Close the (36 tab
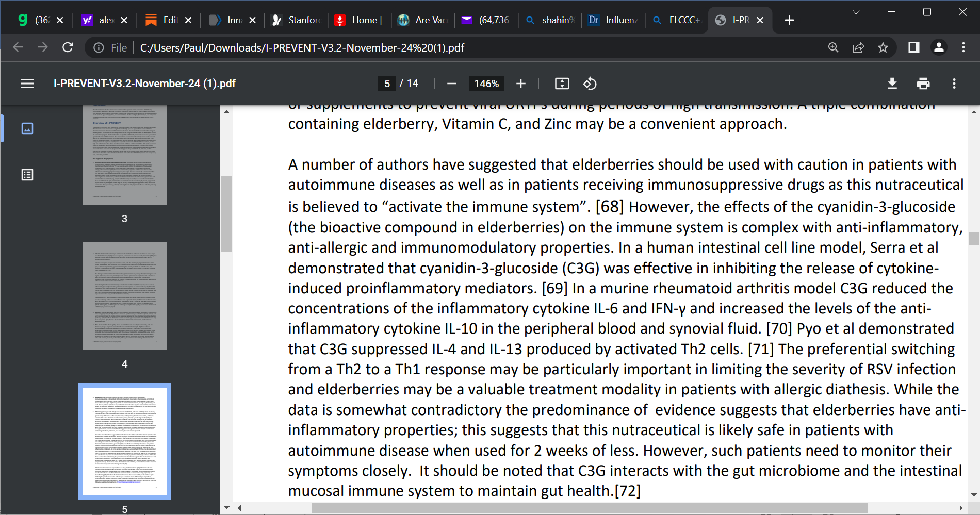 pos(60,20)
